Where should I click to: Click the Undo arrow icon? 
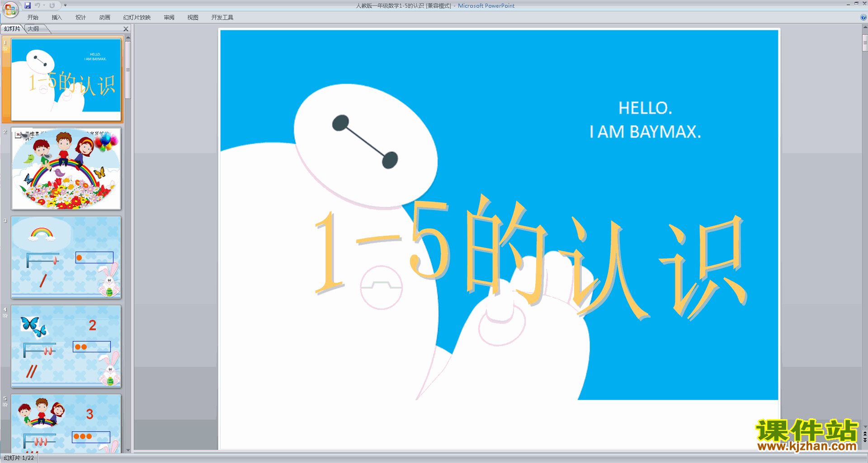pyautogui.click(x=37, y=5)
